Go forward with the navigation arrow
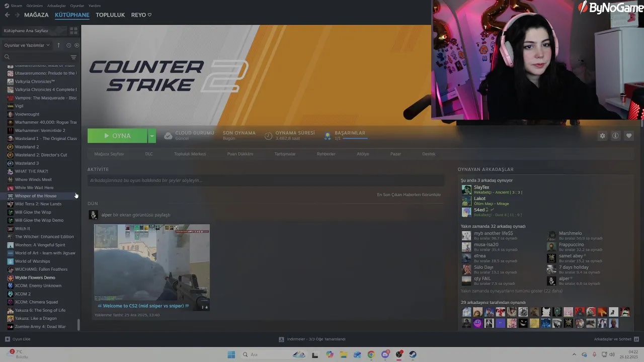Screen dimensions: 644x362 [17, 15]
